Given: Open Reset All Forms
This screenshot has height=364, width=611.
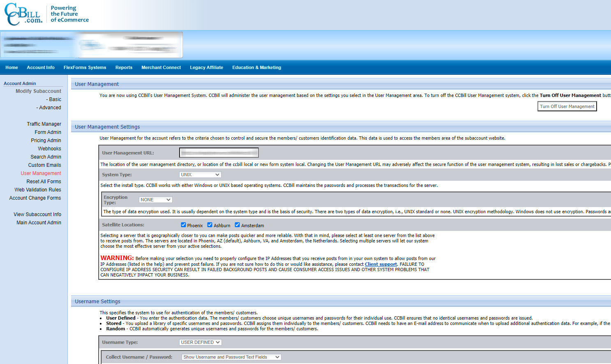Looking at the screenshot, I should point(44,182).
